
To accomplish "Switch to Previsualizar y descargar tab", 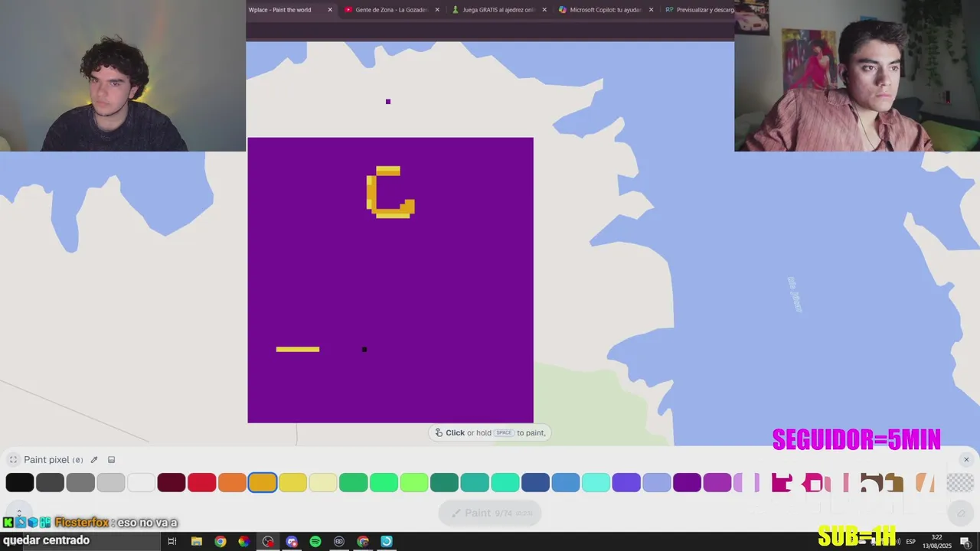I will [x=700, y=10].
